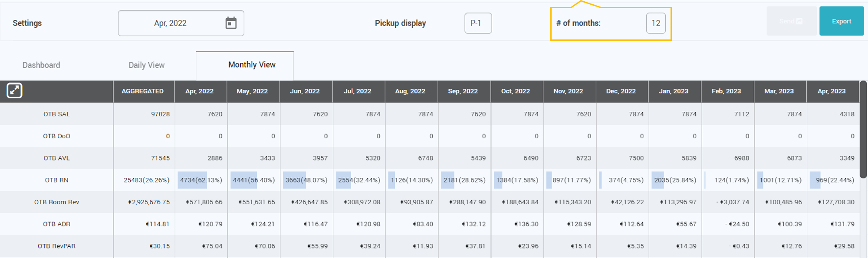Export the monthly report

click(x=841, y=21)
